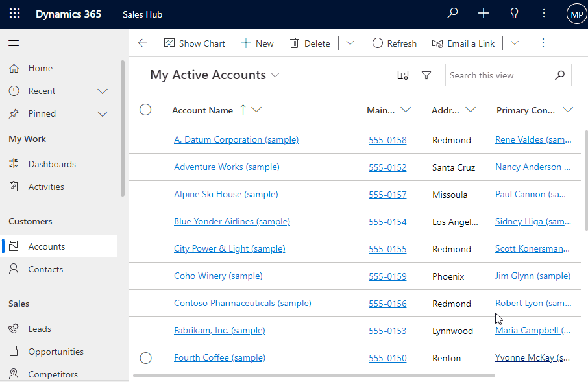This screenshot has height=382, width=588.
Task: Open quick create with the plus icon
Action: pyautogui.click(x=483, y=14)
